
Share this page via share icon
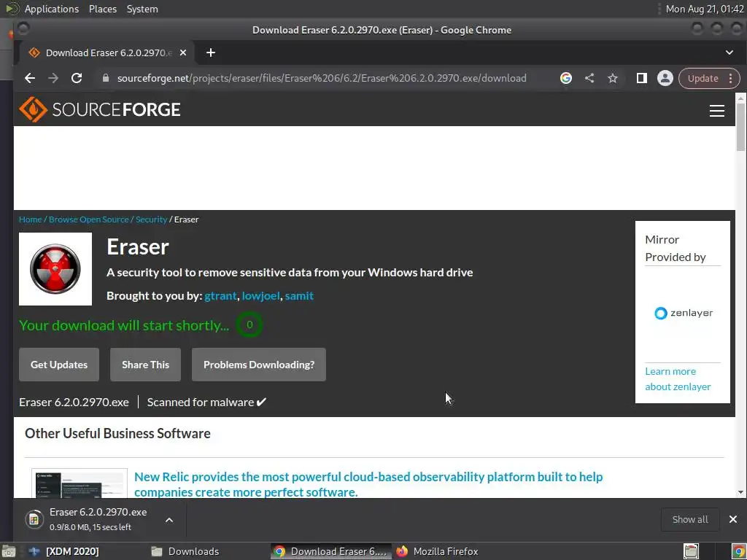click(589, 78)
